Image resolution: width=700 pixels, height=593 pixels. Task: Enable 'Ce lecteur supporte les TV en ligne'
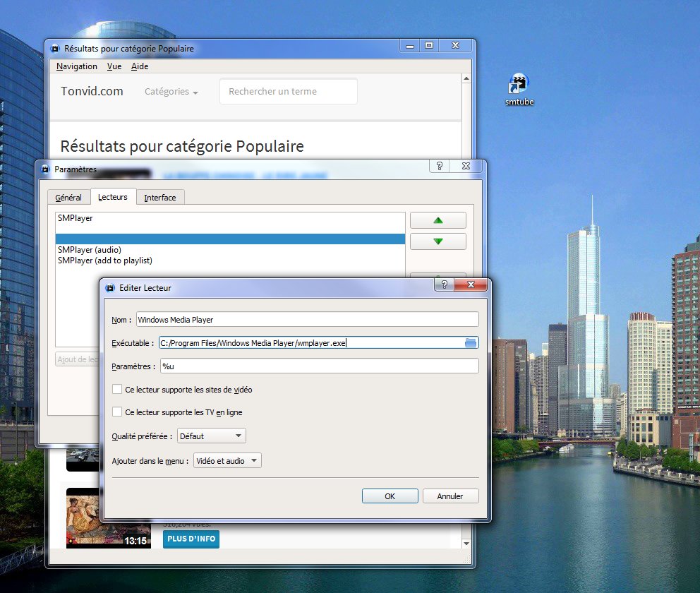pos(117,412)
